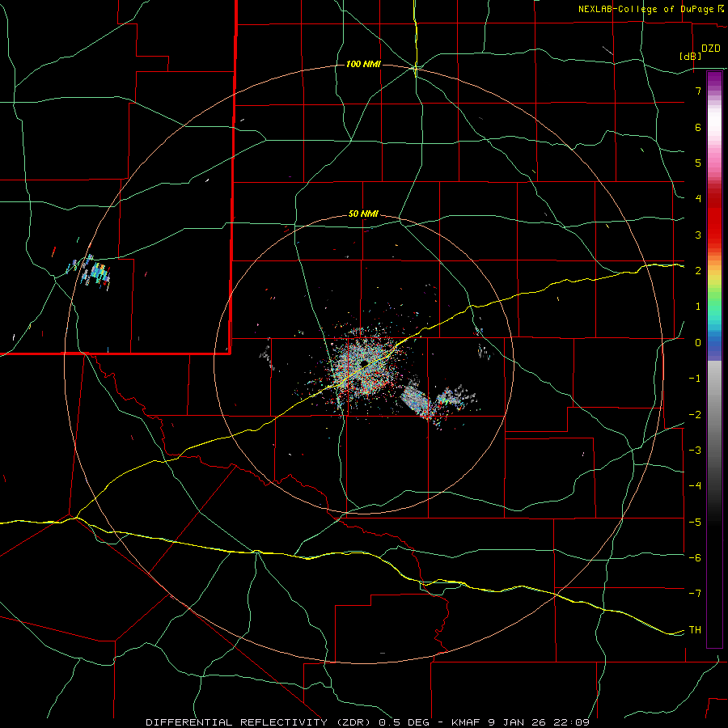The width and height of the screenshot is (728, 728).
Task: Click the [dB] units label
Action: pyautogui.click(x=691, y=56)
